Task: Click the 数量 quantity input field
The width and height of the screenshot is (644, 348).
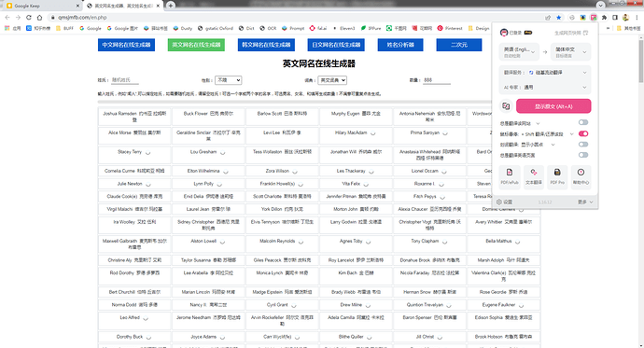Action: [x=437, y=80]
